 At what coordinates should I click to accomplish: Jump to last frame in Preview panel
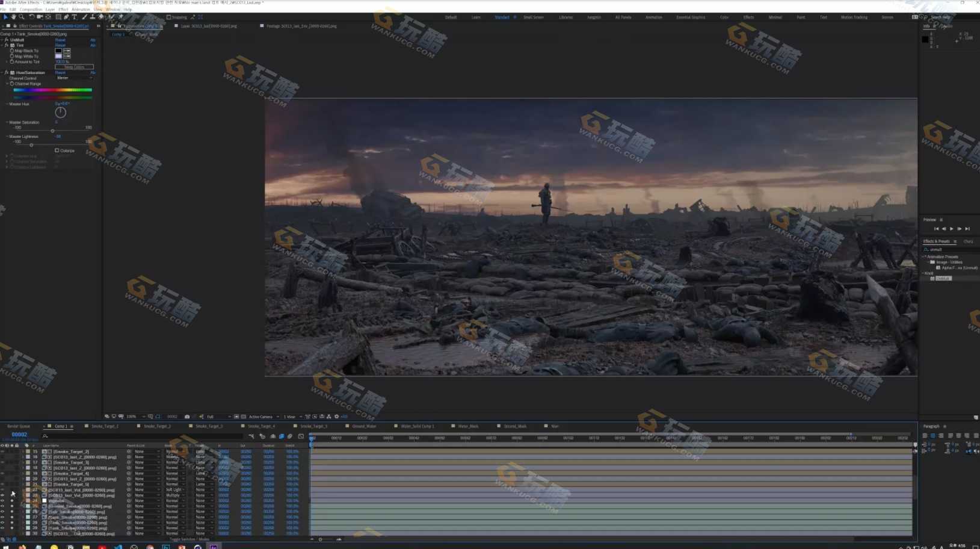[x=967, y=229]
